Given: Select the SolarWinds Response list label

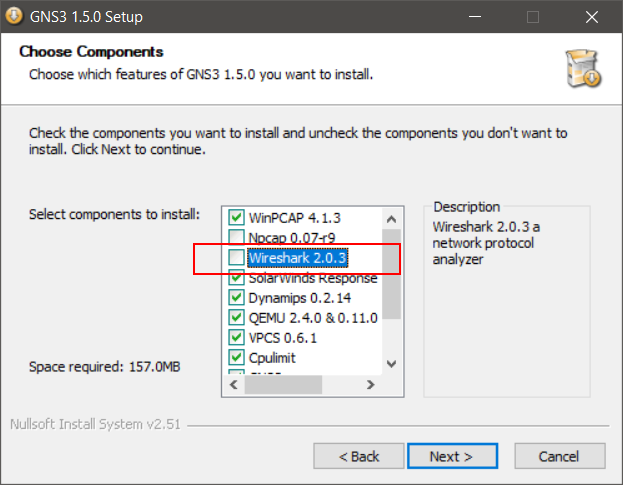Looking at the screenshot, I should click(x=313, y=278).
